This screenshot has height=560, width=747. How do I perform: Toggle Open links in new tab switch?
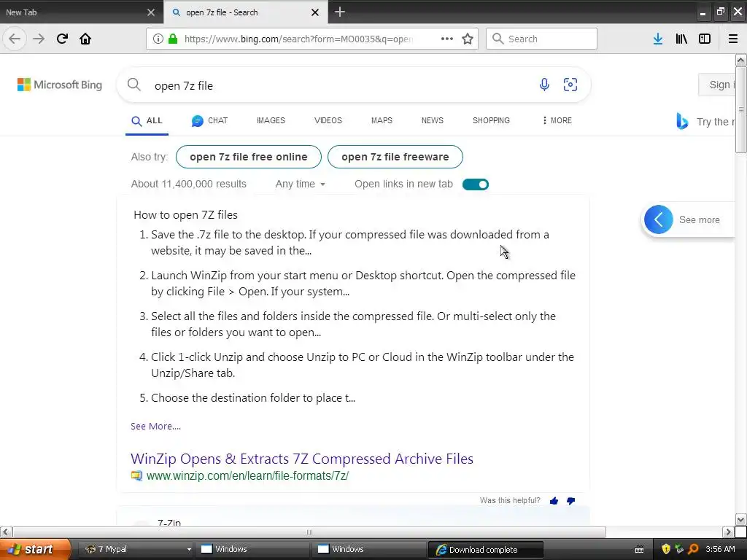(476, 184)
